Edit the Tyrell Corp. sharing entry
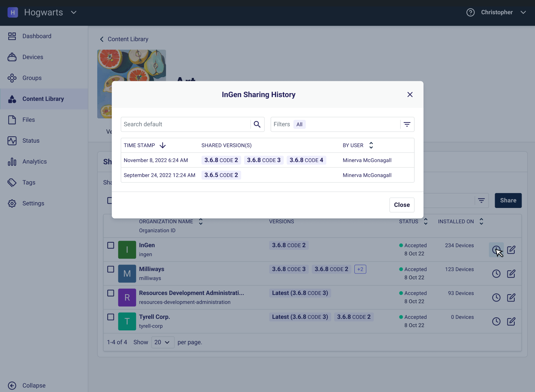Viewport: 535px width, 392px height. click(x=511, y=321)
